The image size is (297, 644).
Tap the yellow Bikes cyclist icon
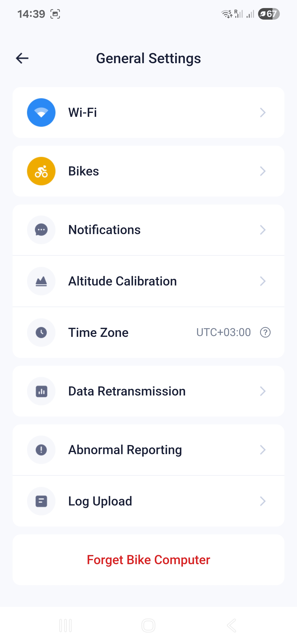(41, 171)
